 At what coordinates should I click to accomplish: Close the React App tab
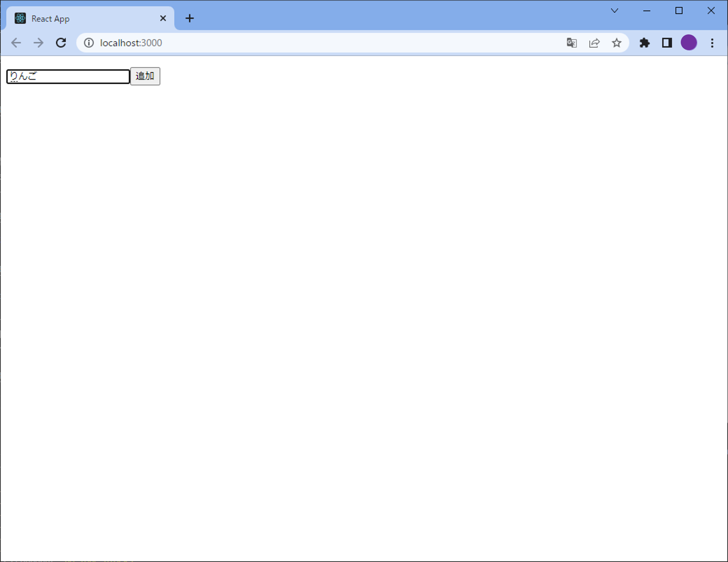coord(163,18)
